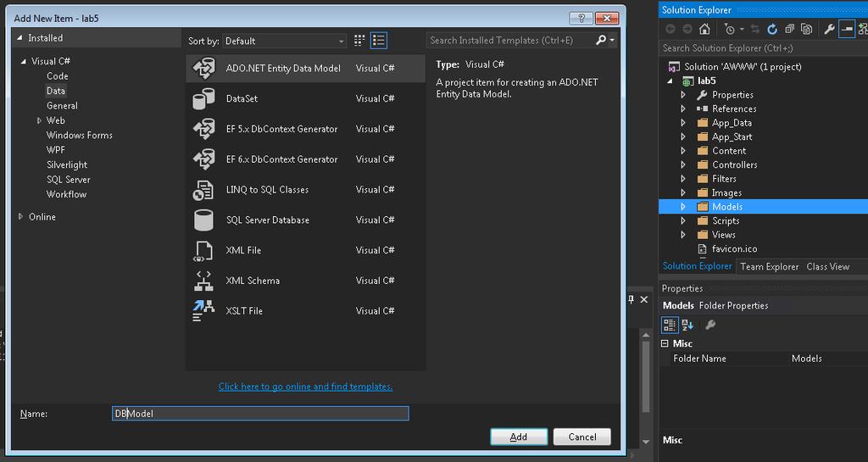This screenshot has height=462, width=868.
Task: Toggle Show All Files in Solution Explorer
Action: [807, 30]
